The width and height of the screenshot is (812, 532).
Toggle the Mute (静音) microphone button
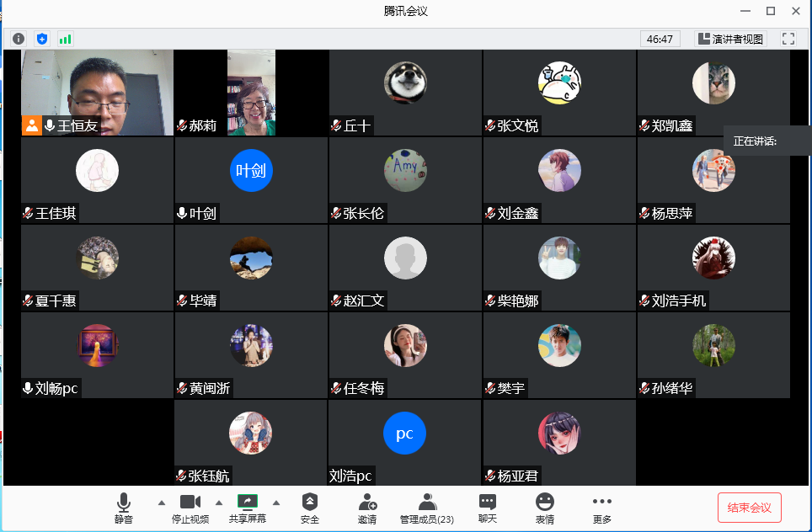click(x=124, y=508)
